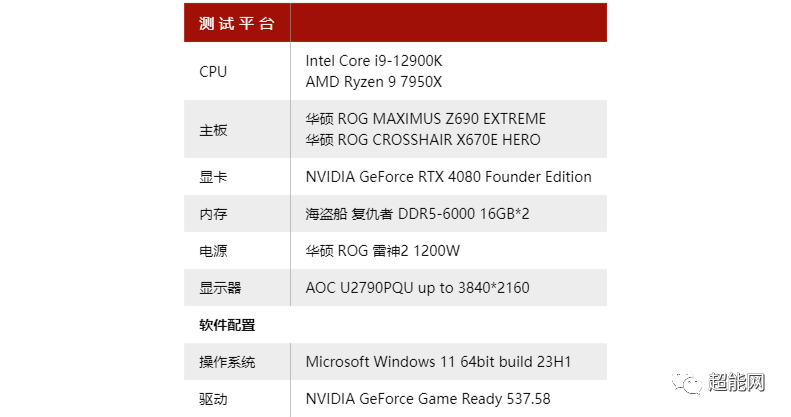Select the 主板 row label
The width and height of the screenshot is (791, 417).
click(213, 130)
